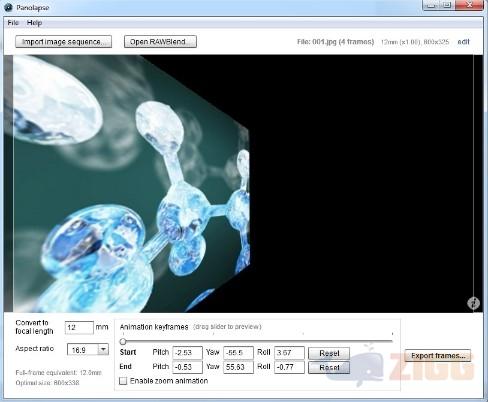Click the End Pitch field

click(x=187, y=367)
